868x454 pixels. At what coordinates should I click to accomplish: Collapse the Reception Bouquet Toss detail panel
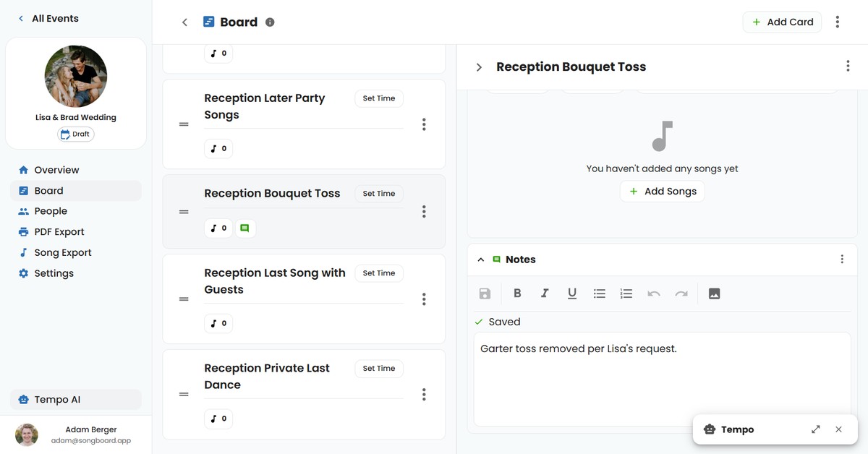click(x=478, y=67)
